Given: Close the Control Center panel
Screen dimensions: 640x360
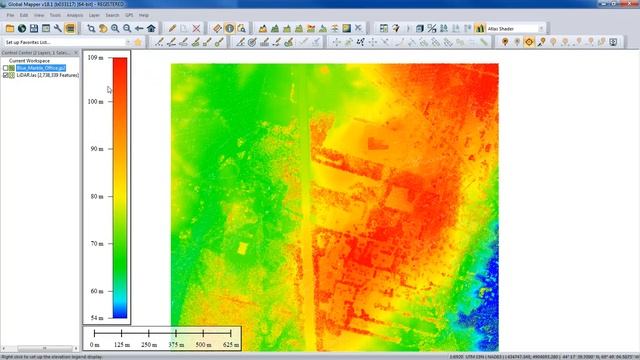Looking at the screenshot, I should [76, 53].
